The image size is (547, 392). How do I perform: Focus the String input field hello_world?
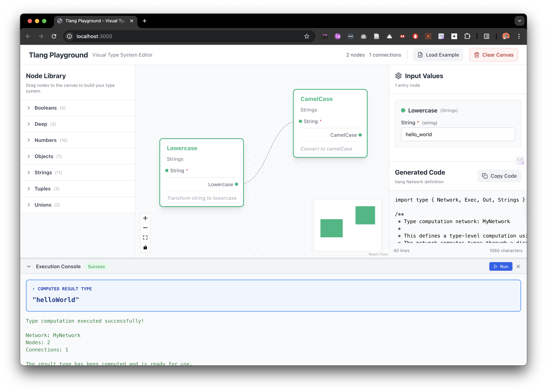coord(457,134)
